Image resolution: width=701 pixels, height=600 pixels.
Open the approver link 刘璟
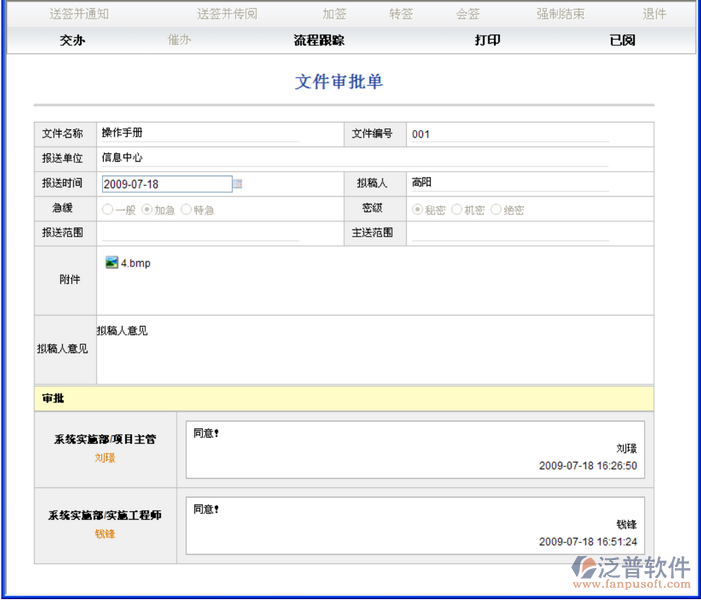(105, 458)
